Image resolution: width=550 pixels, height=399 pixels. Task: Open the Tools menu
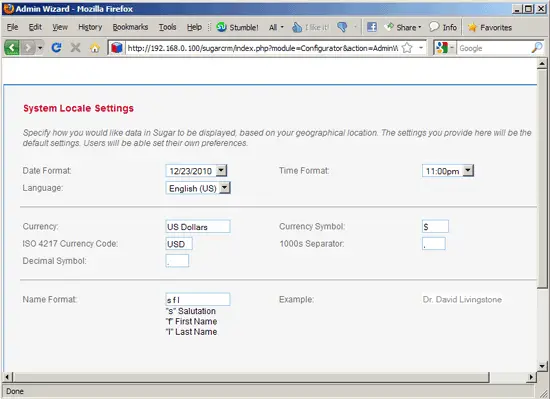(167, 27)
